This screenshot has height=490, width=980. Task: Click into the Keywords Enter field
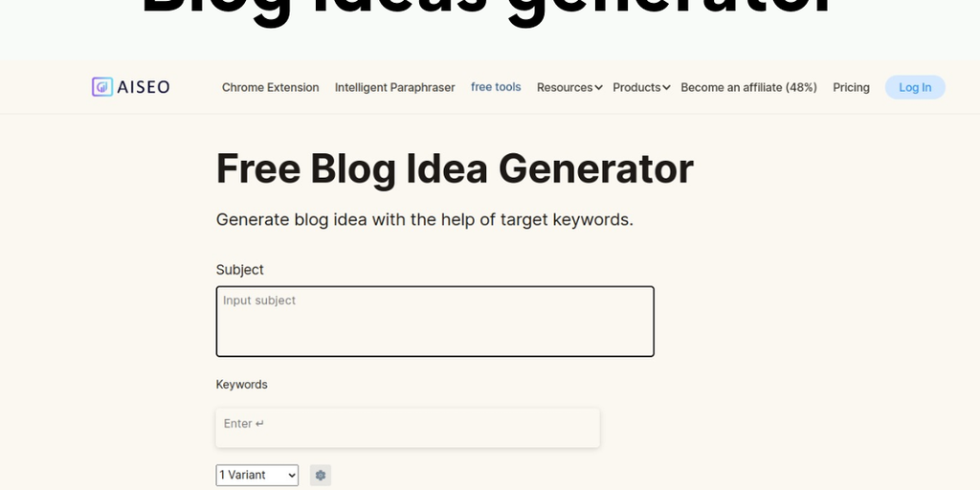[407, 427]
